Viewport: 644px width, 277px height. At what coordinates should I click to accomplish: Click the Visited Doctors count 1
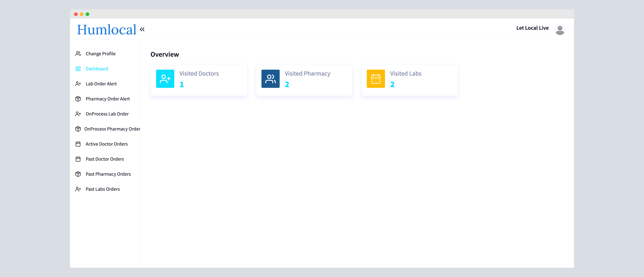[182, 85]
